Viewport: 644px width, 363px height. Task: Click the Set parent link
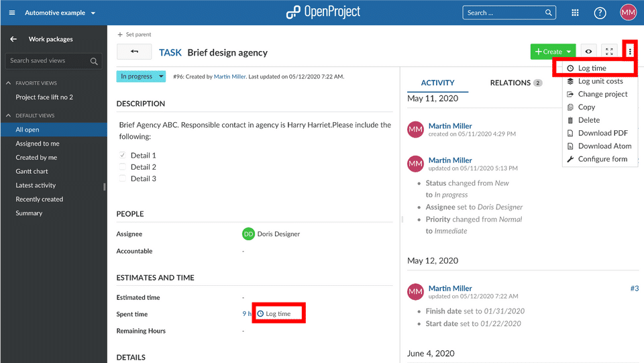(138, 34)
